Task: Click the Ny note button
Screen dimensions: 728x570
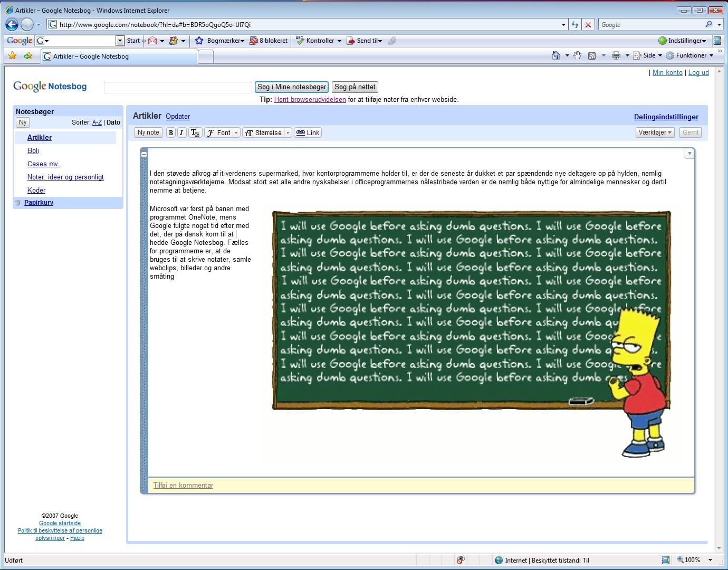Action: tap(148, 132)
